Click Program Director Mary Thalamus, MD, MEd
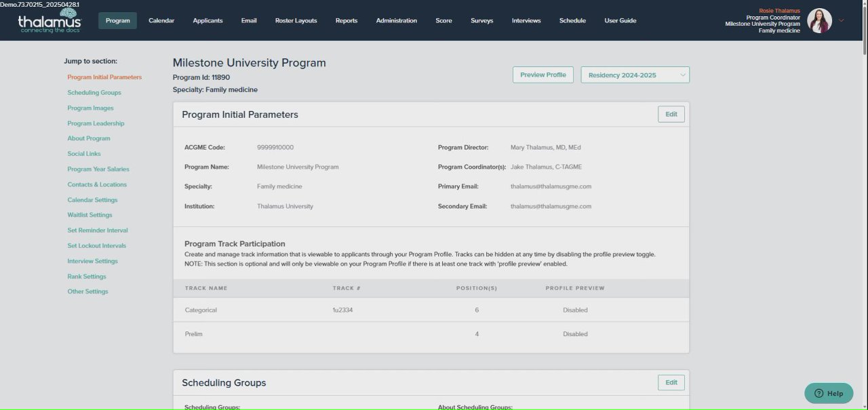 point(546,147)
